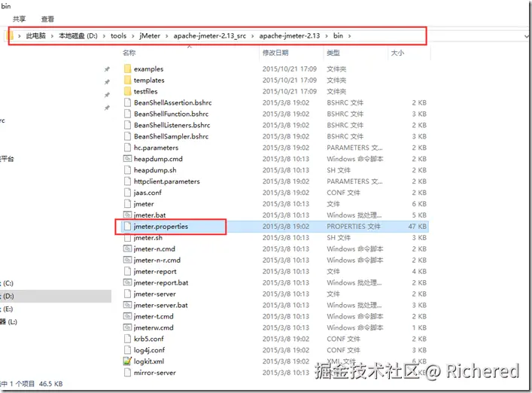This screenshot has width=532, height=393.
Task: Select the jmeter.sh file name
Action: pos(148,238)
